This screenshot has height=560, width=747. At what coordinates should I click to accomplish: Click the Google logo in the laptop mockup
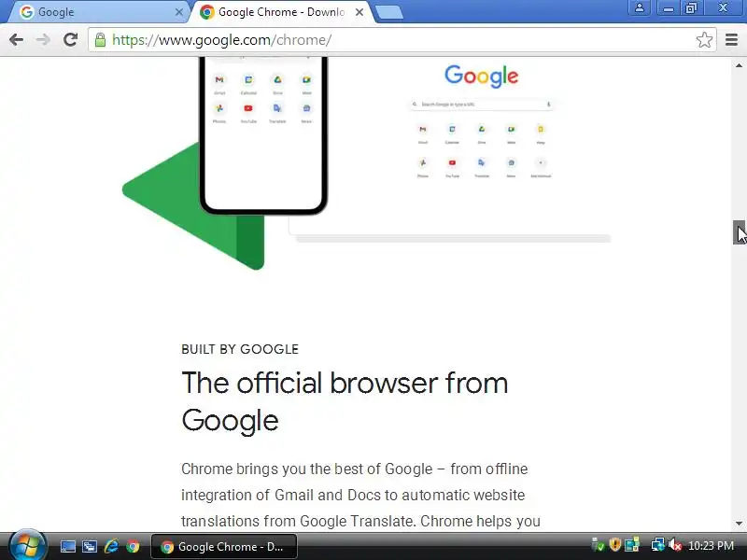481,77
